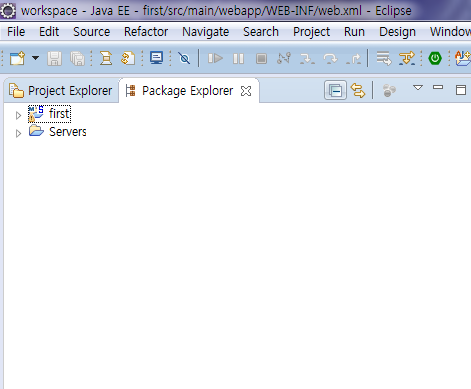
Task: Click the Disconnect debug icon
Action: coord(284,58)
